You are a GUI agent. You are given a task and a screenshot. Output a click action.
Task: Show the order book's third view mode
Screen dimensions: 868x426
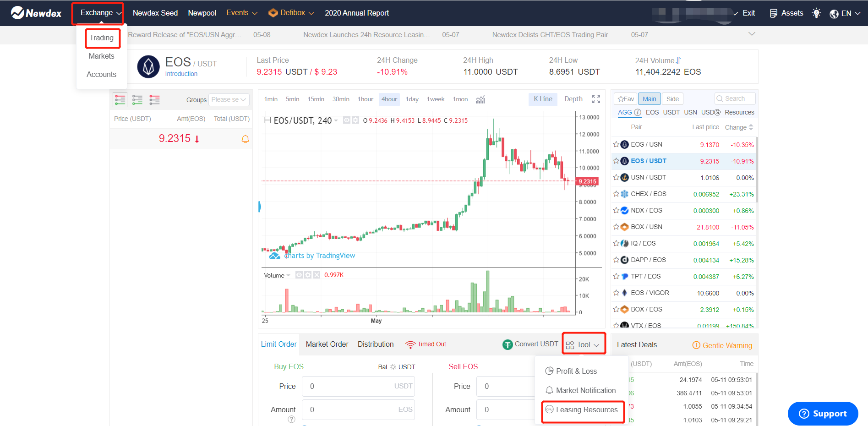[155, 99]
